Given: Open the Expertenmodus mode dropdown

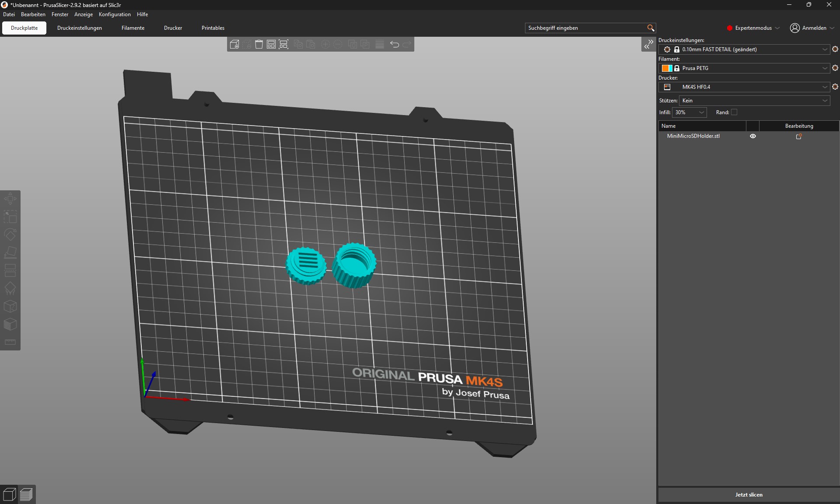Looking at the screenshot, I should [x=753, y=28].
